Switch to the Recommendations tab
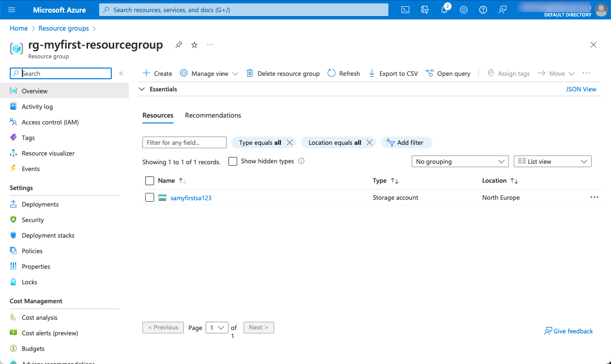This screenshot has height=364, width=611. (x=213, y=115)
